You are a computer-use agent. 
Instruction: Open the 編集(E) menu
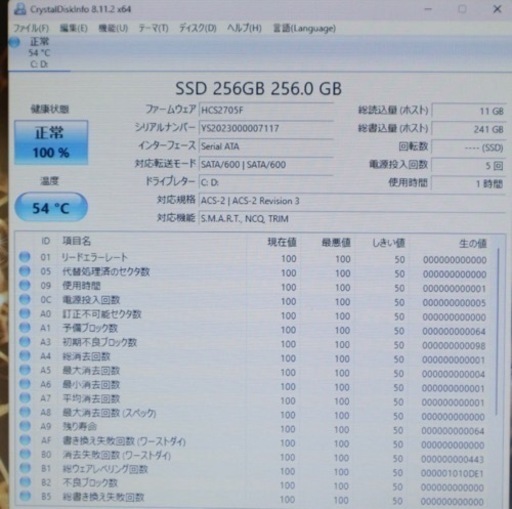pyautogui.click(x=74, y=28)
